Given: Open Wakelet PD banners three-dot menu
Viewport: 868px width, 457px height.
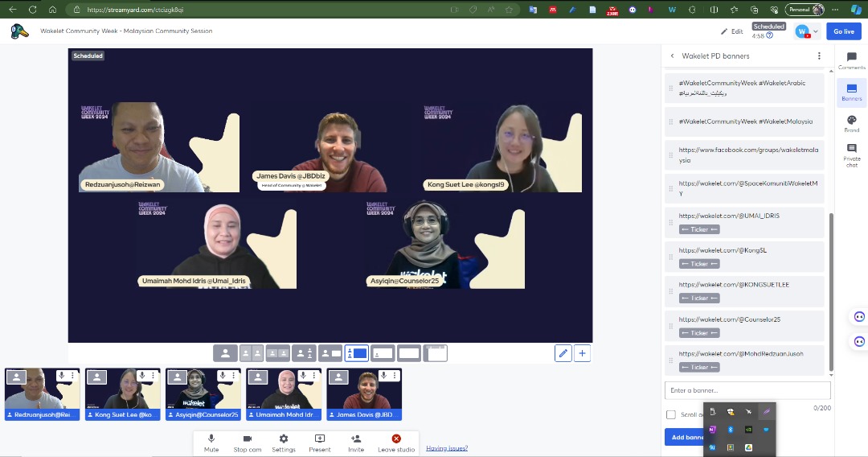Looking at the screenshot, I should (x=819, y=56).
